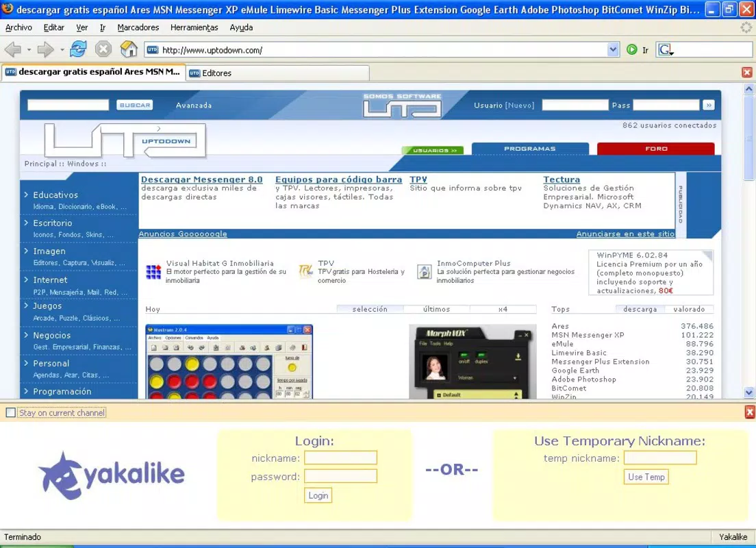Click the page scrollbar down arrow
Viewport: 756px width, 548px height.
pyautogui.click(x=748, y=393)
